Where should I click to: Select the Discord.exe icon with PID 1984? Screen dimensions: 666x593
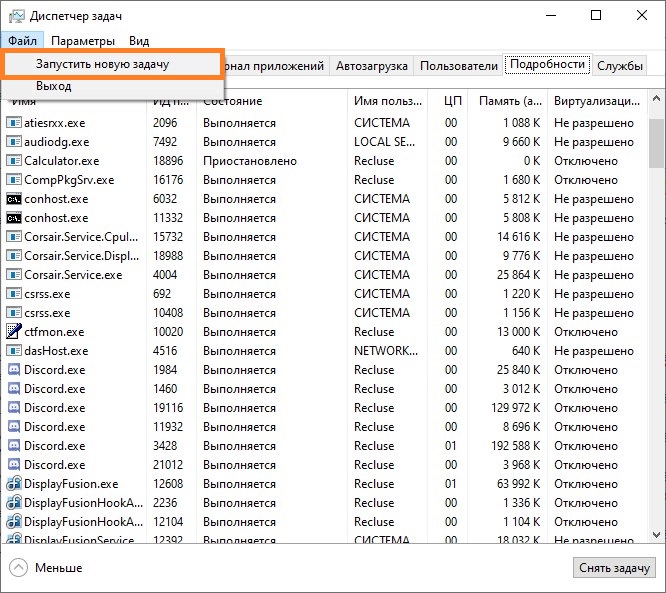pyautogui.click(x=14, y=370)
